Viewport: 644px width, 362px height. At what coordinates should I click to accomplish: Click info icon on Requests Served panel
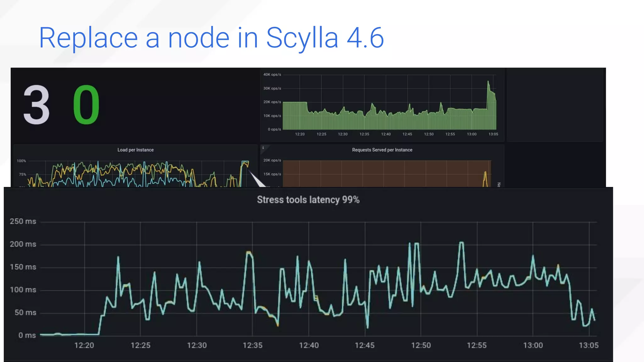pyautogui.click(x=263, y=148)
